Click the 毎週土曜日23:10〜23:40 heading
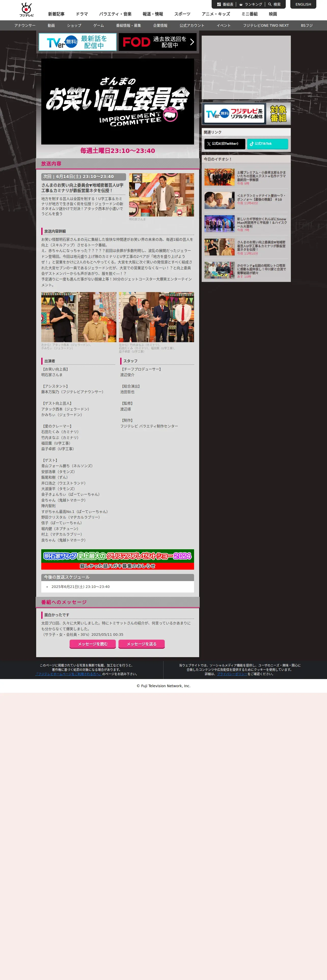This screenshot has height=980, width=327. 118,151
